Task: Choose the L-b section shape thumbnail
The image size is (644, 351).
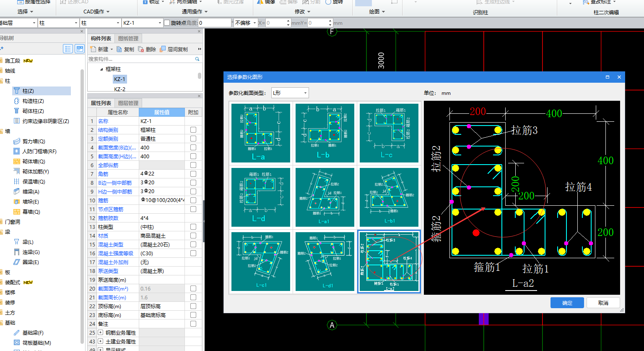Action: tap(325, 133)
